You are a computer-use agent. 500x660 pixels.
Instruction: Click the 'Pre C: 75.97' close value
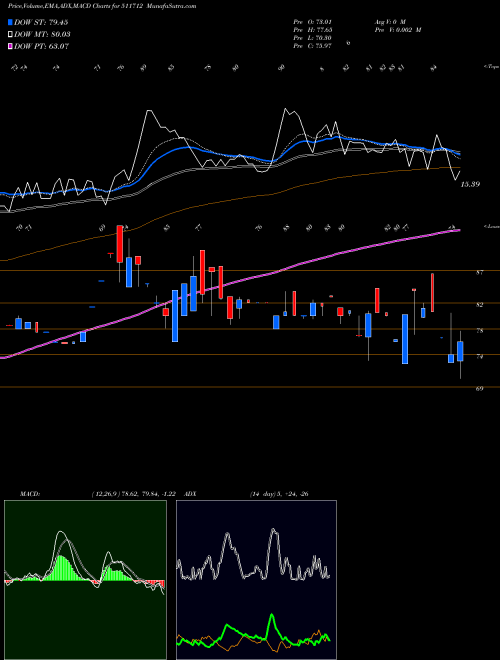click(313, 46)
